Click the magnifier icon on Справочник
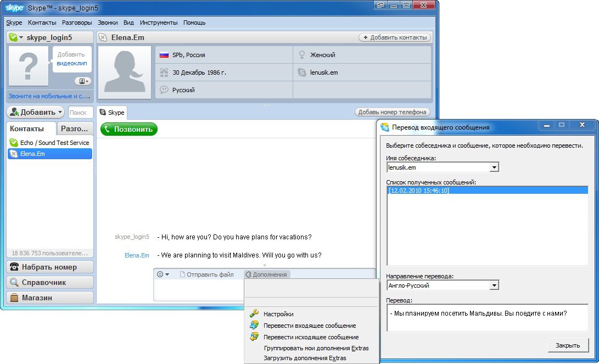 pos(14,282)
